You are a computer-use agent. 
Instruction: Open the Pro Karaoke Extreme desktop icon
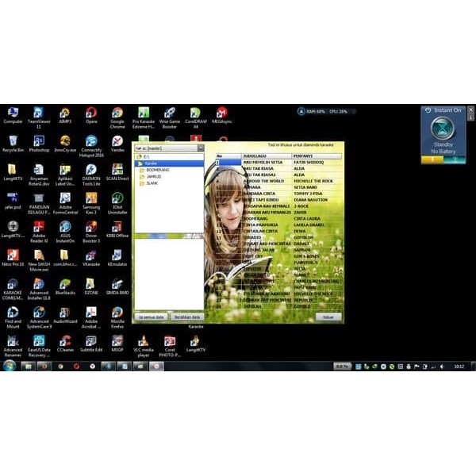coord(144,117)
